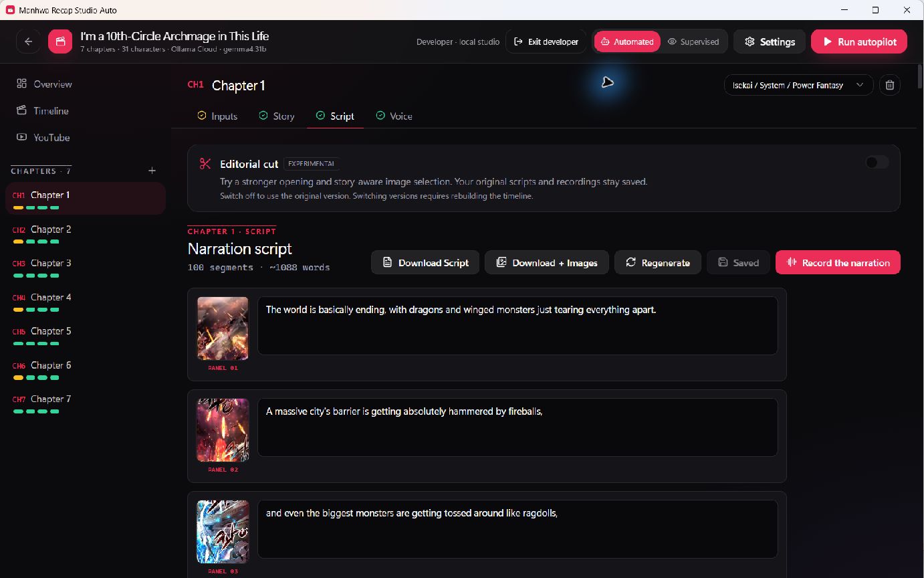
Task: Select Chapter 4 in the sidebar
Action: 86,301
